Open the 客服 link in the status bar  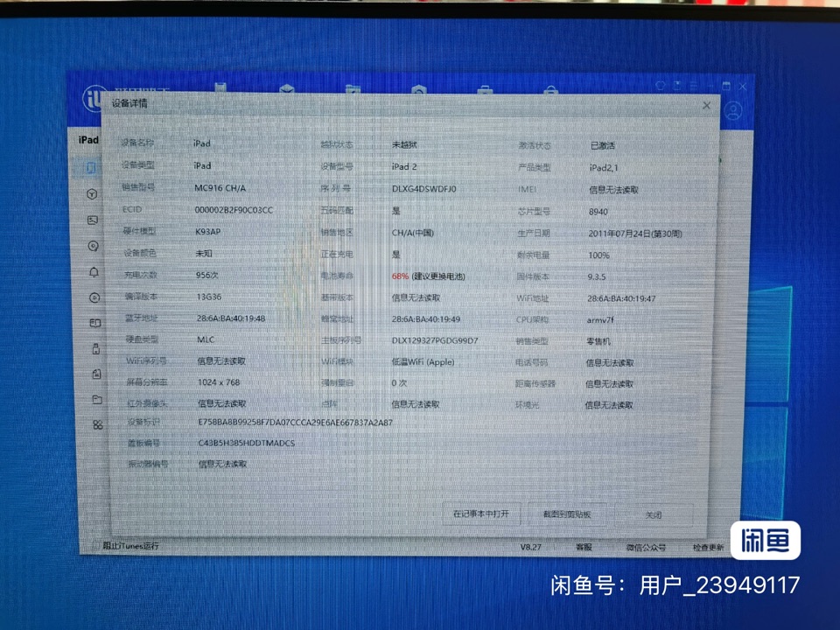[x=584, y=547]
